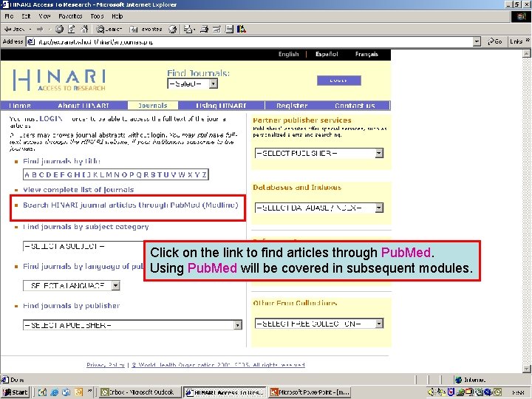Click Search HINARI journal articles through PubMed link
This screenshot has width=532, height=399.
pyautogui.click(x=131, y=205)
